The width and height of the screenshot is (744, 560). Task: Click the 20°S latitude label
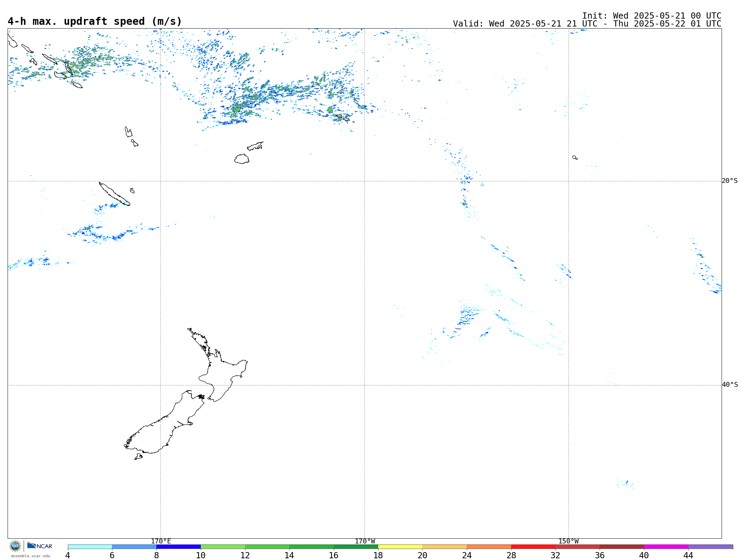(x=730, y=181)
